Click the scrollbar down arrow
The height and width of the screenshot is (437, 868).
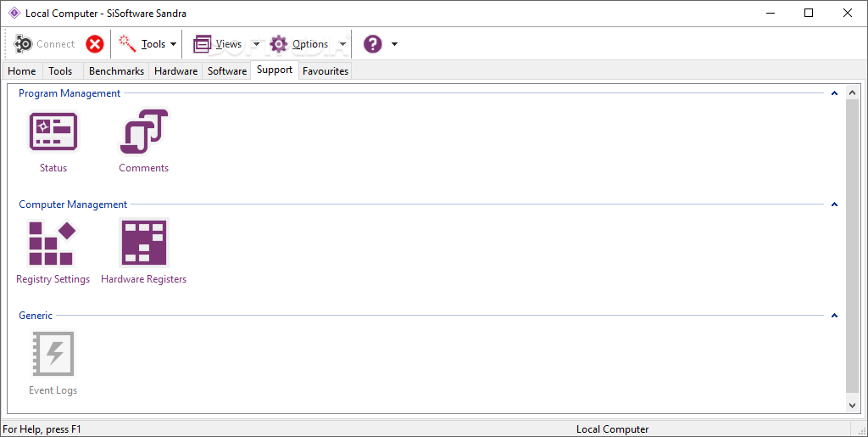coord(853,406)
